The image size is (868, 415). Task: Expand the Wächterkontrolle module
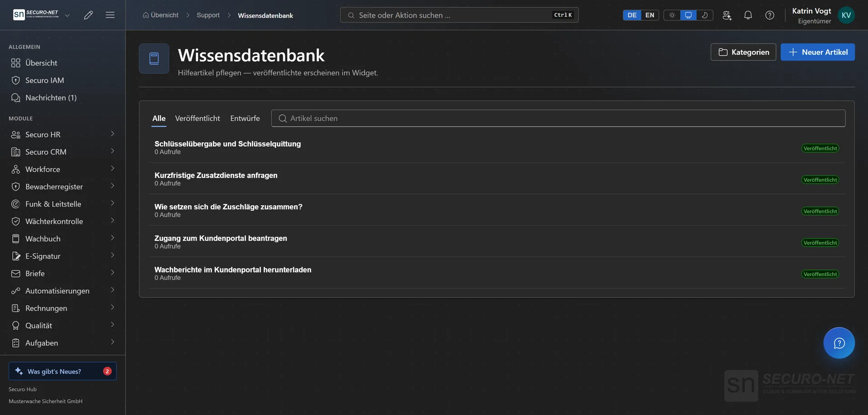(x=63, y=221)
